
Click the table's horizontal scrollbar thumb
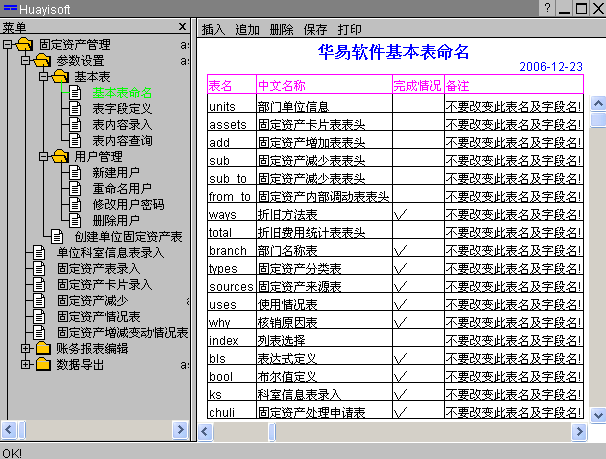[x=272, y=431]
